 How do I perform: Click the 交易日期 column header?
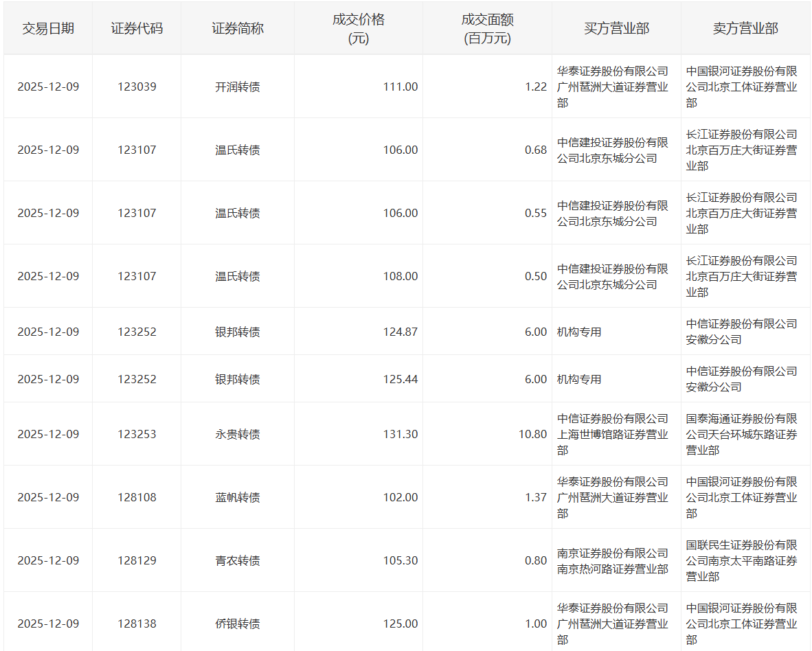click(x=48, y=28)
